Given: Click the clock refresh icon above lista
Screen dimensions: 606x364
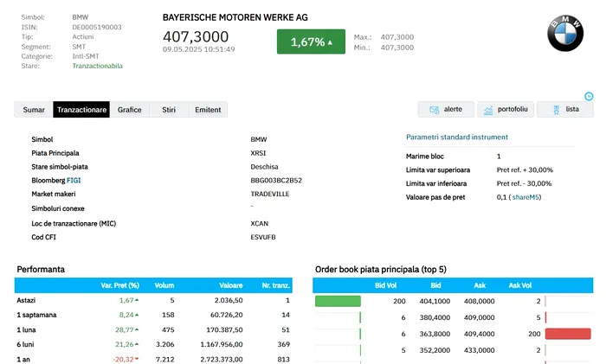Looking at the screenshot, I should (589, 97).
